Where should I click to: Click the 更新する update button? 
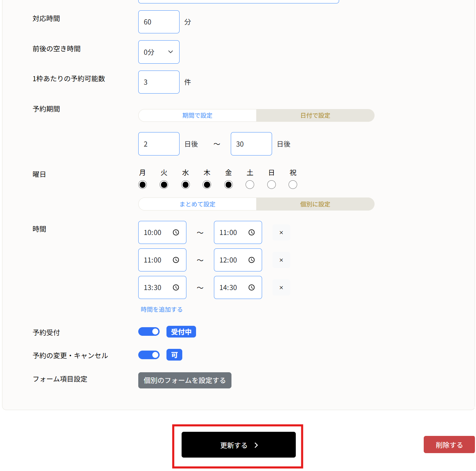point(238,445)
